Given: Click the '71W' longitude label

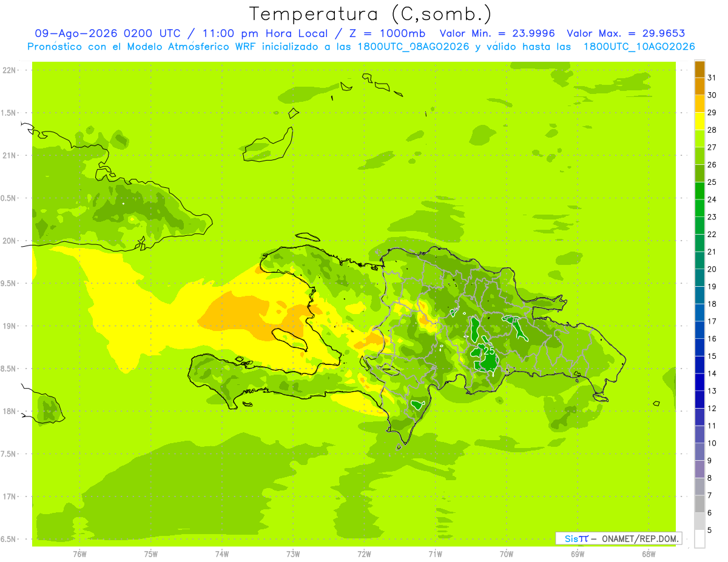Looking at the screenshot, I should coord(435,554).
